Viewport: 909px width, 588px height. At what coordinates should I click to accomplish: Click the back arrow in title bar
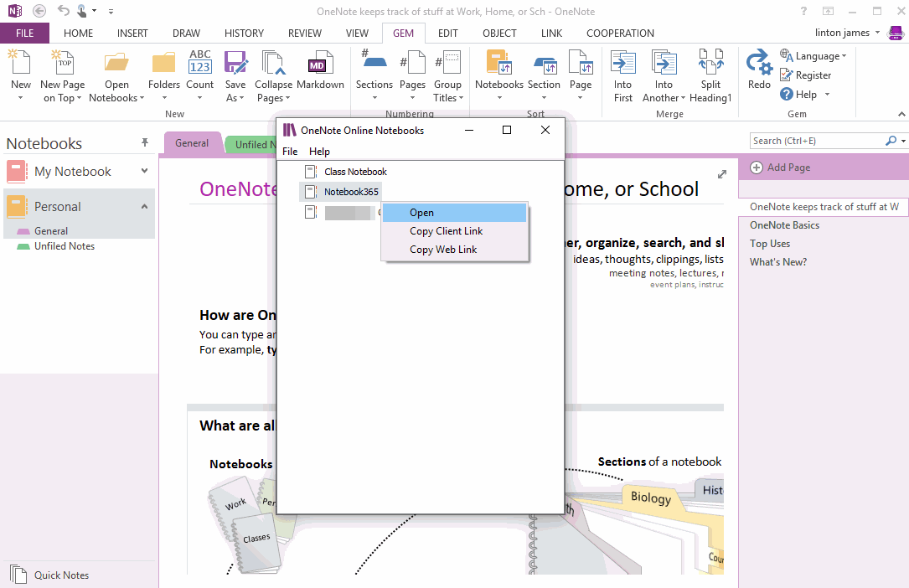click(x=39, y=11)
